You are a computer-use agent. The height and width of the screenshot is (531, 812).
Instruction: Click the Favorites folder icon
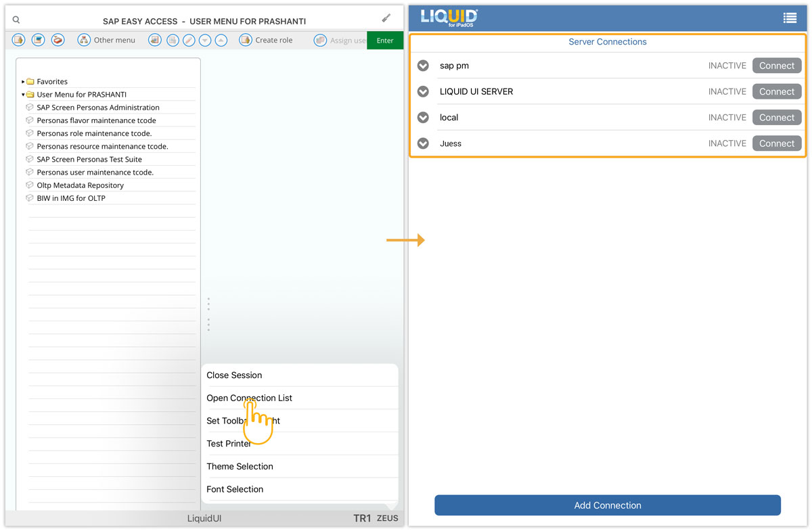30,81
